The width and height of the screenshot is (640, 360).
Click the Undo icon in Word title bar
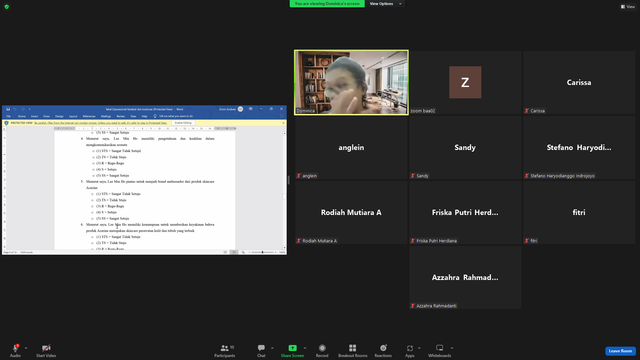15,109
